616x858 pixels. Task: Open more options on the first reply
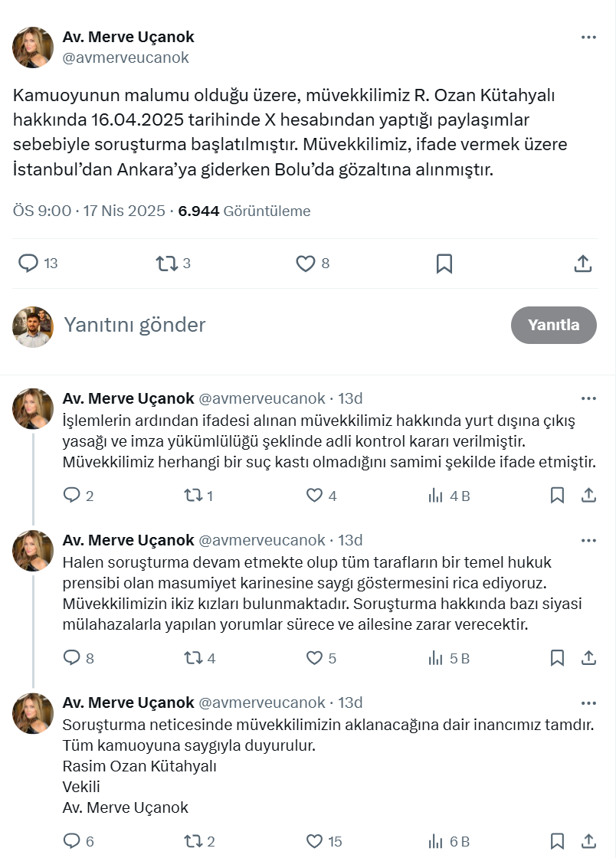(588, 398)
